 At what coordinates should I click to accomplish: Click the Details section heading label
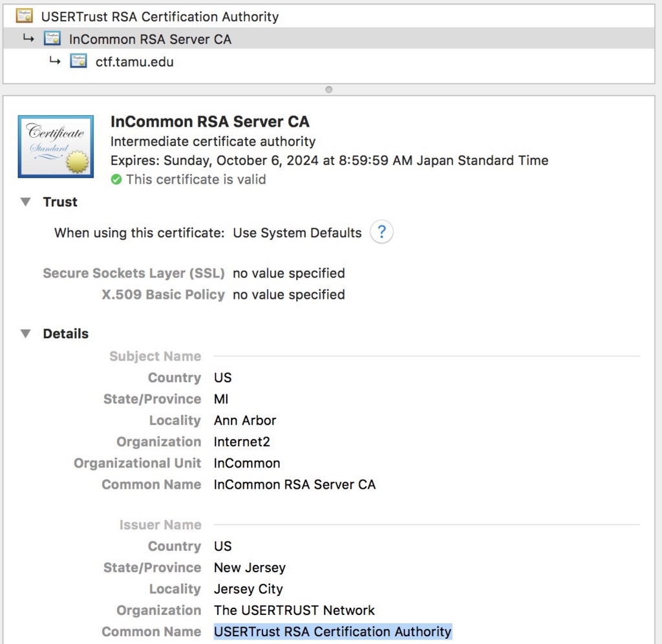pyautogui.click(x=66, y=334)
